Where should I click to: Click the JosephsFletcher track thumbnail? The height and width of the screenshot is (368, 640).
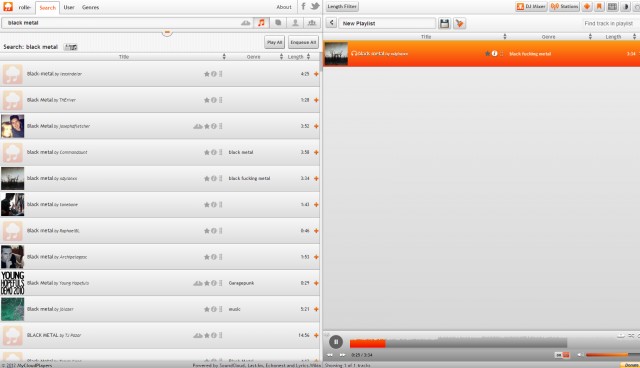click(x=12, y=126)
